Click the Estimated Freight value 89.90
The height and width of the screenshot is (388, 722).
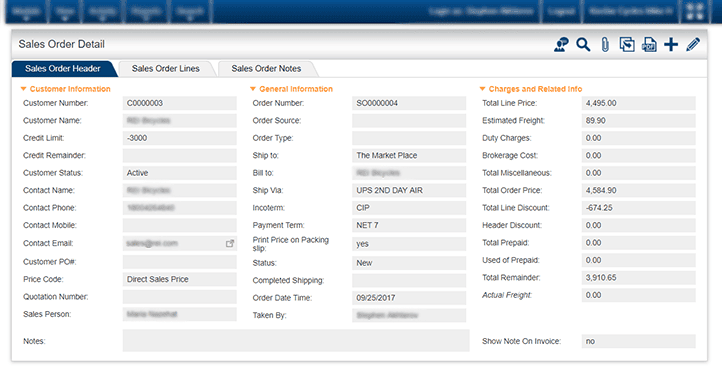638,121
